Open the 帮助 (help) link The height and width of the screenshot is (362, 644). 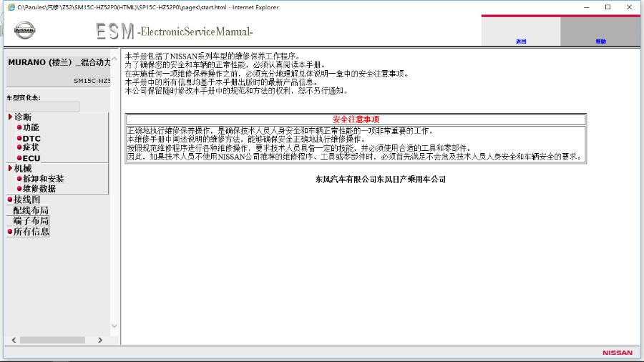(600, 41)
